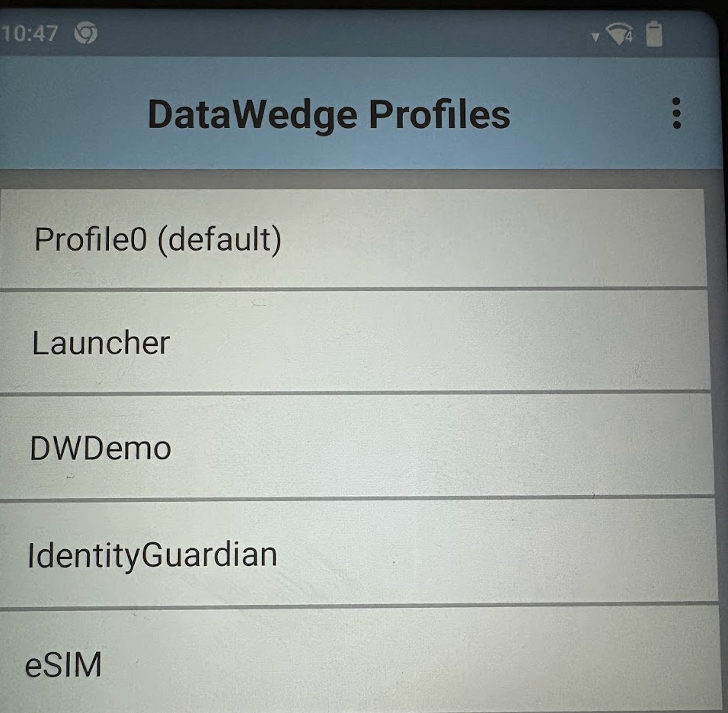Open the Launcher profile
728x713 pixels.
pos(355,342)
